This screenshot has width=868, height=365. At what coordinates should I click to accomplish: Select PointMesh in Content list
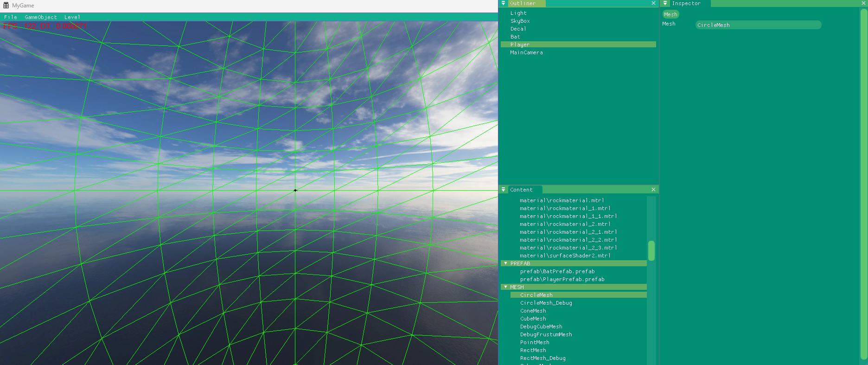point(535,342)
